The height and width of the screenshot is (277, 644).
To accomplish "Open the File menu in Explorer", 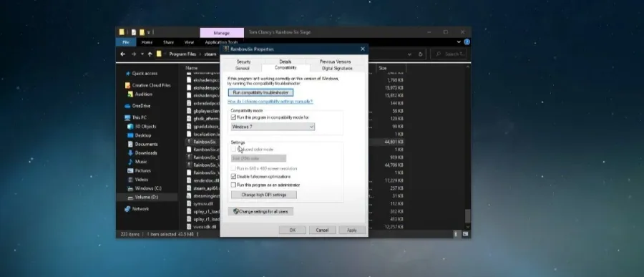I will click(126, 42).
